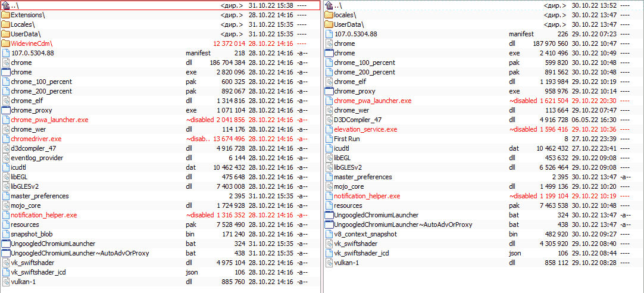Select chrome_200_percent file name in right panel

pyautogui.click(x=365, y=72)
